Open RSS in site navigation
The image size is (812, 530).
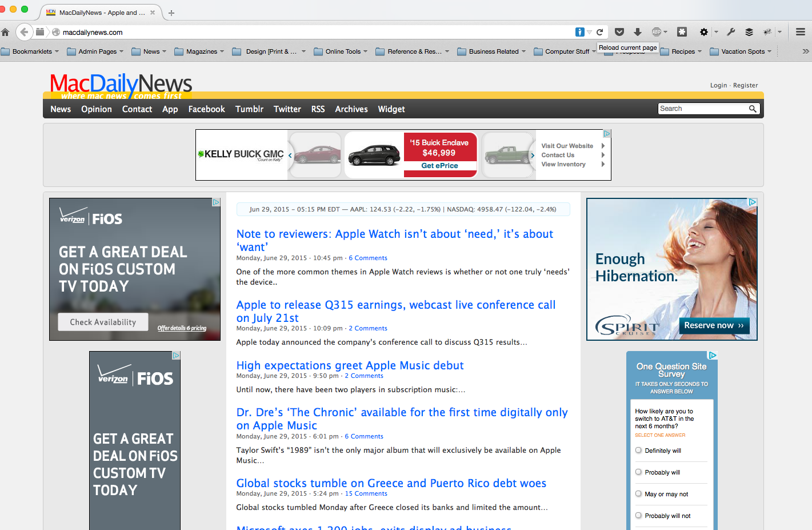point(318,109)
